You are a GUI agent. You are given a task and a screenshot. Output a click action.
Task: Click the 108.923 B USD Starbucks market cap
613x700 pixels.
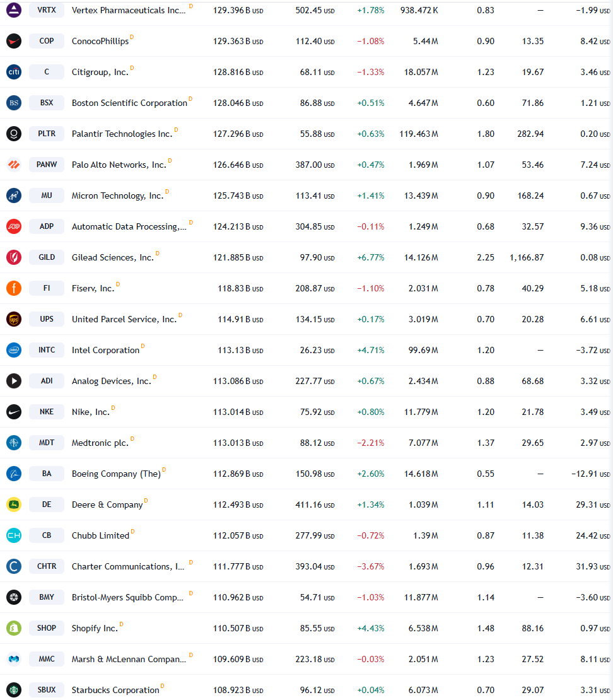pyautogui.click(x=238, y=690)
